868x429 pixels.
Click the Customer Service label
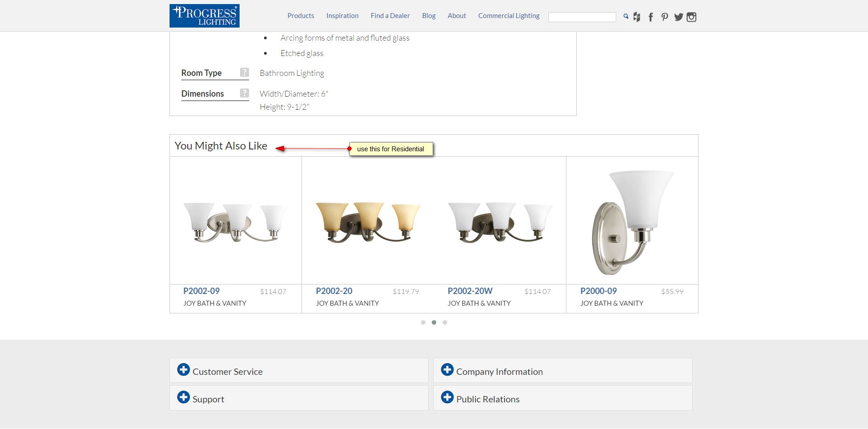click(x=227, y=372)
